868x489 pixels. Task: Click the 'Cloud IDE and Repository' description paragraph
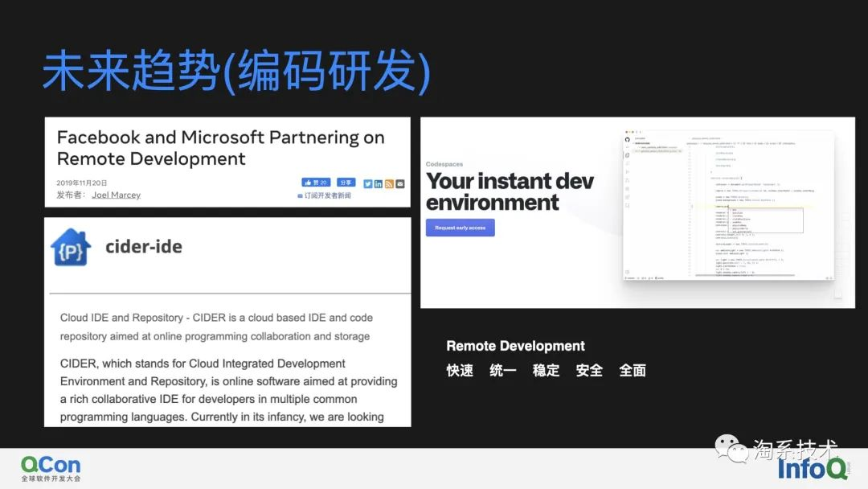pos(216,327)
